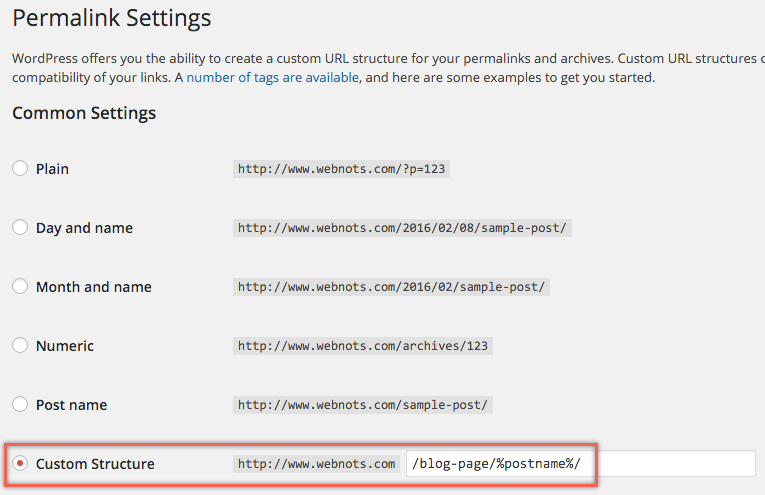Click the 'Day and name' label text
The width and height of the screenshot is (765, 495).
[x=84, y=228]
